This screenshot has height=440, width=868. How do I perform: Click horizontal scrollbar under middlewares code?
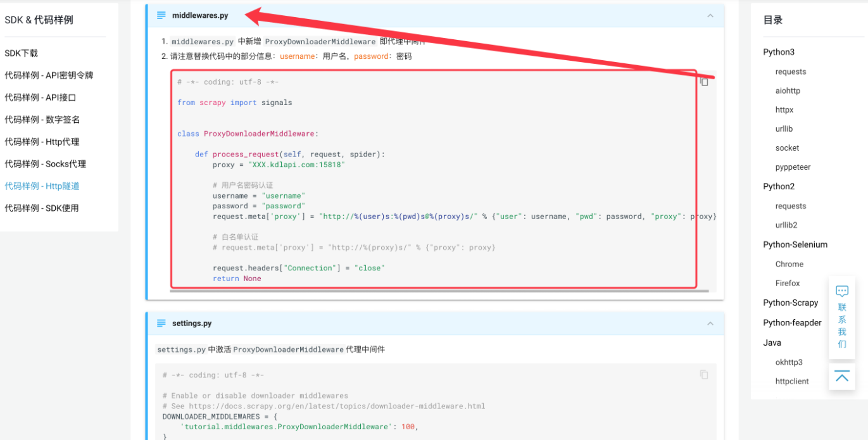point(439,291)
